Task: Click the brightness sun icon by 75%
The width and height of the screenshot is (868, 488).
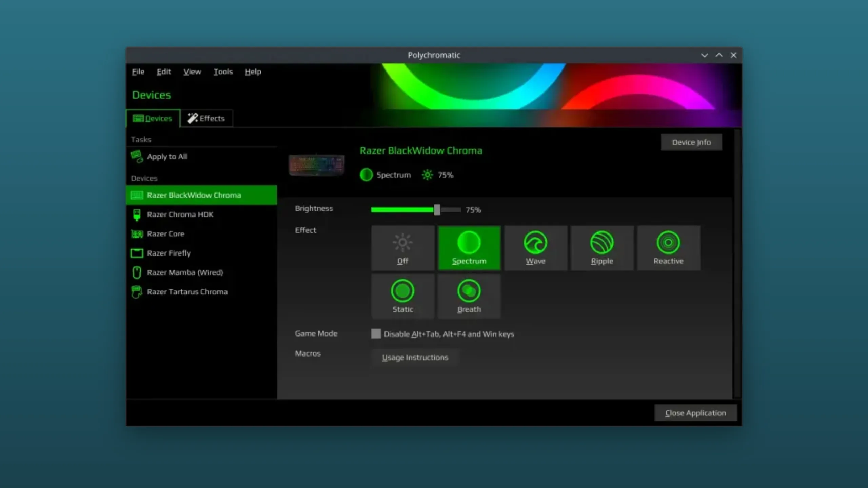Action: tap(427, 175)
